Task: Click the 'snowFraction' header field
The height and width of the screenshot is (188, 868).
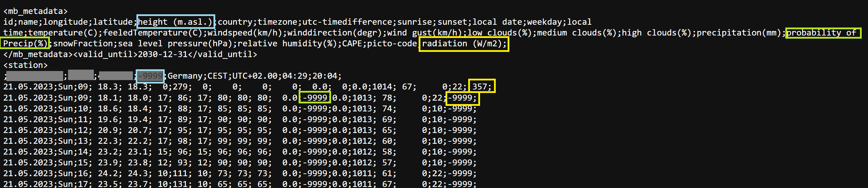Action: pyautogui.click(x=83, y=44)
